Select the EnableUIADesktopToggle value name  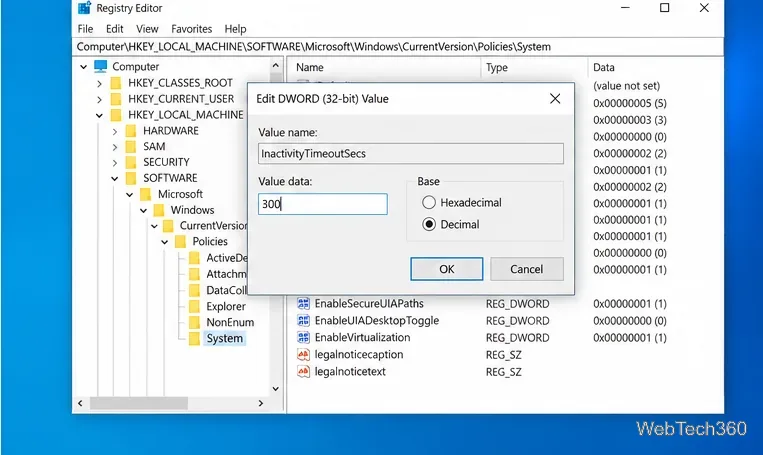point(377,321)
